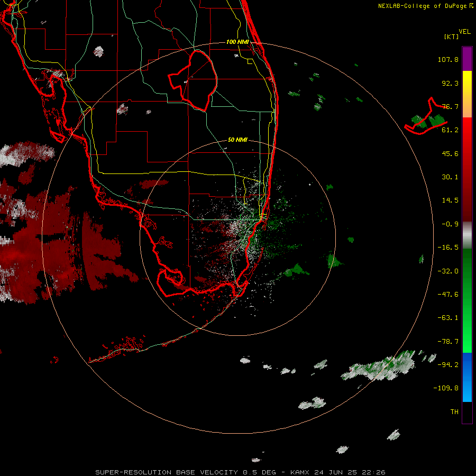Click the -78.7 velocity scale value
This screenshot has width=476, height=476.
click(448, 342)
